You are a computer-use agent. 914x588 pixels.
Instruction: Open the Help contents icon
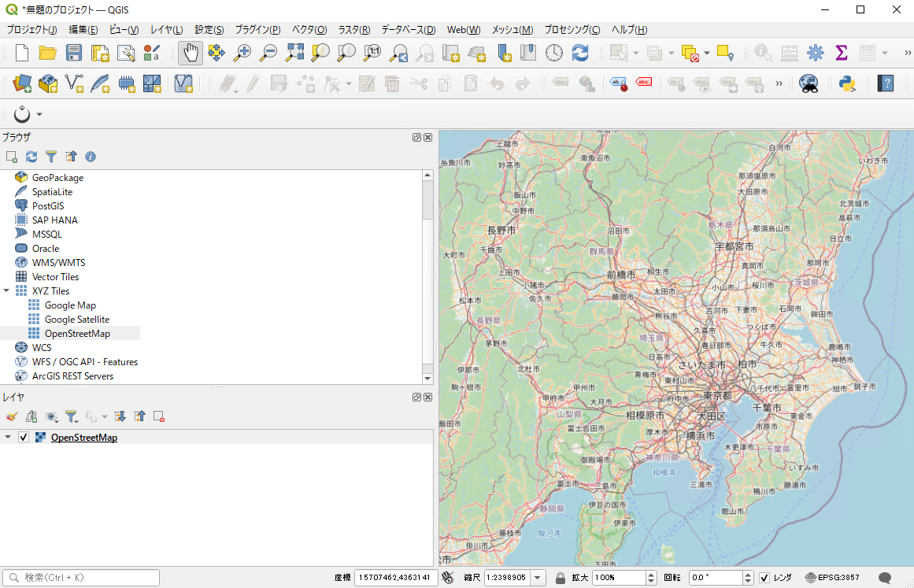pyautogui.click(x=886, y=84)
